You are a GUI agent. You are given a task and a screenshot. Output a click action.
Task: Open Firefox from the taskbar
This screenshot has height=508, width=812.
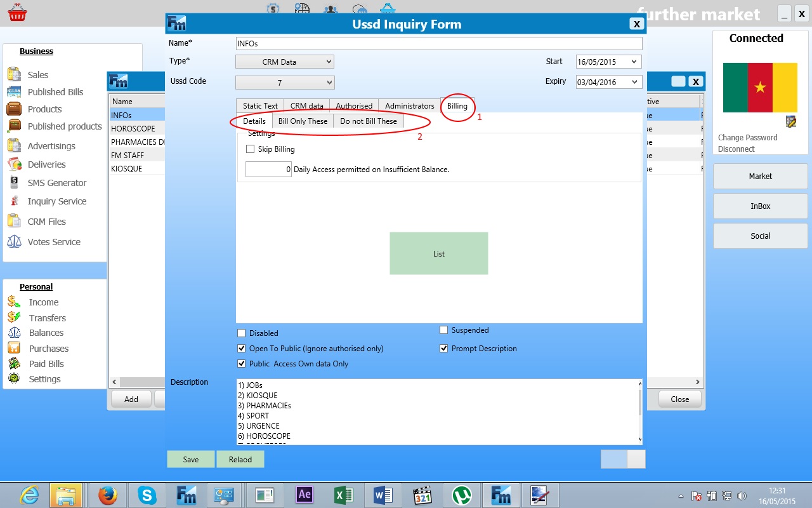(x=108, y=495)
